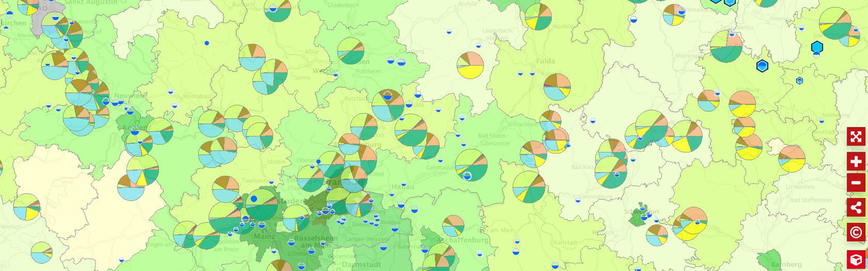Select the Mainz city label
Screen dimensions: 868x271
click(264, 236)
